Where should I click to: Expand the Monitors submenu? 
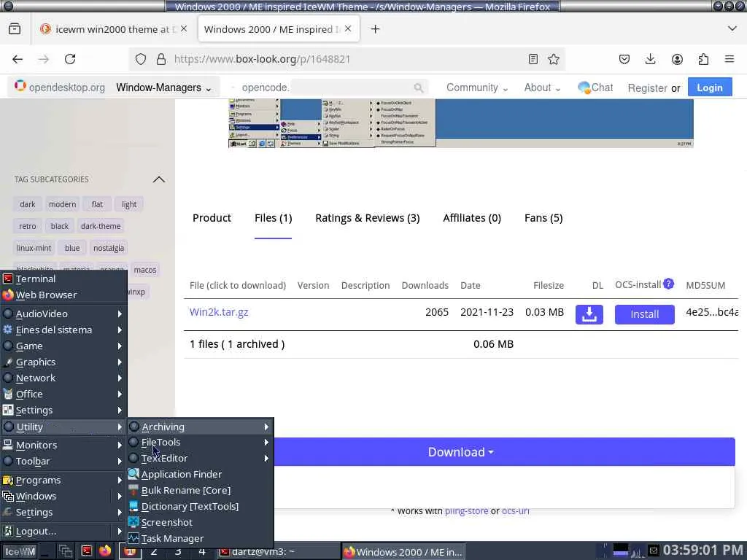(64, 445)
